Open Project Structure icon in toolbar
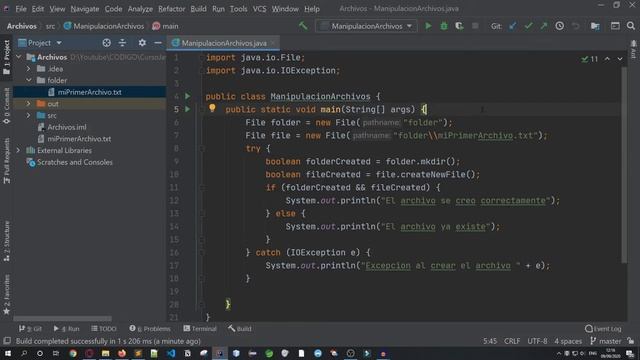Image resolution: width=640 pixels, height=360 pixels. pos(595,26)
